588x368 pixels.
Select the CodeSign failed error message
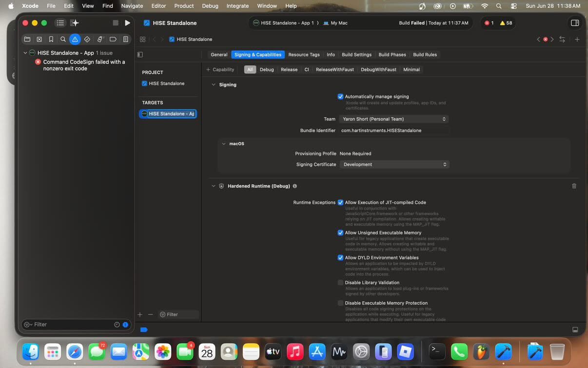pos(84,65)
